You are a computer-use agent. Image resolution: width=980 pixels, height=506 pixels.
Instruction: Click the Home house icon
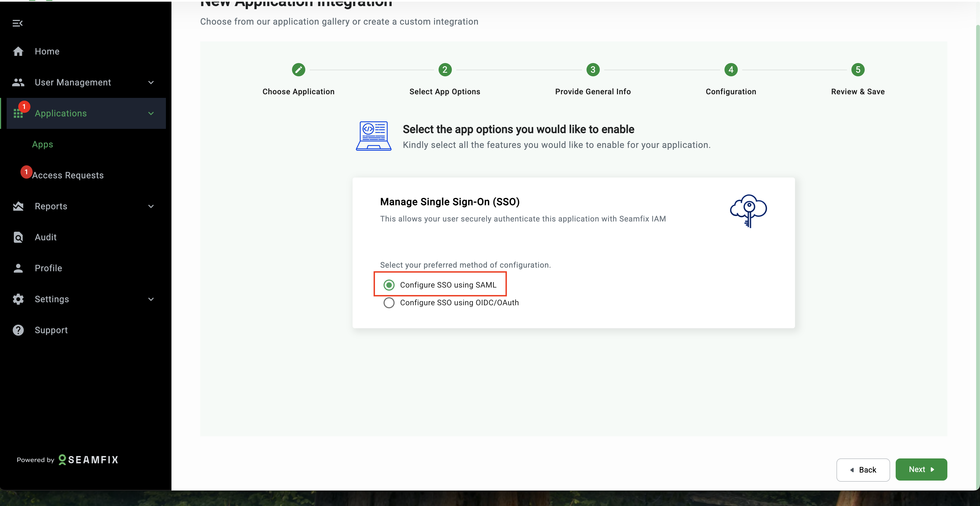18,51
